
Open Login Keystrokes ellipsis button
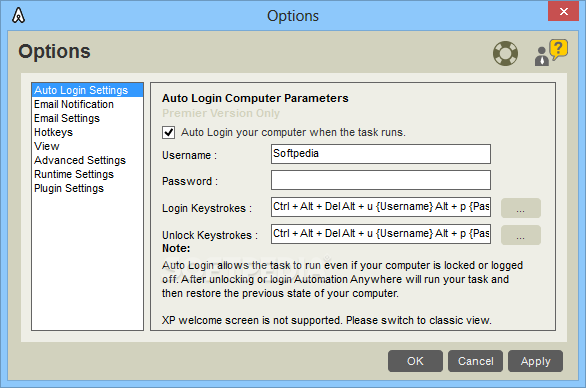click(x=521, y=208)
